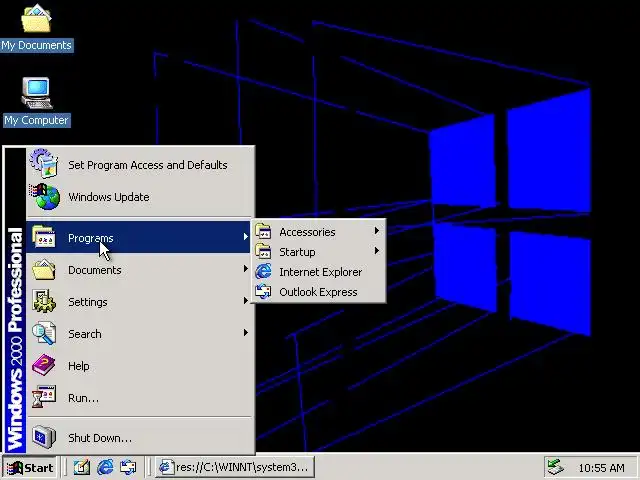Click the Settings gear icon
Image resolution: width=640 pixels, height=480 pixels.
tap(44, 302)
